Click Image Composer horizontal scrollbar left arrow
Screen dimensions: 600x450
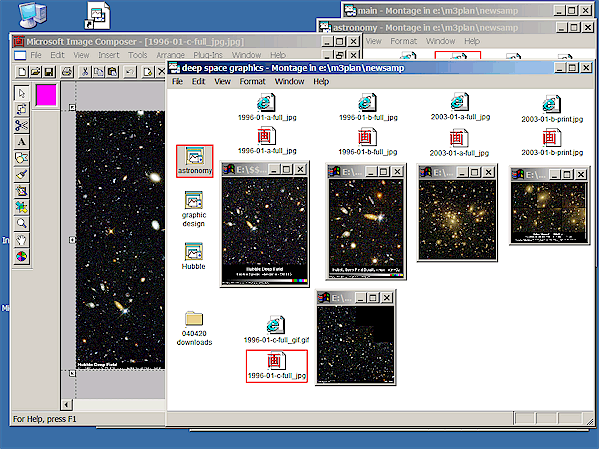(x=67, y=405)
